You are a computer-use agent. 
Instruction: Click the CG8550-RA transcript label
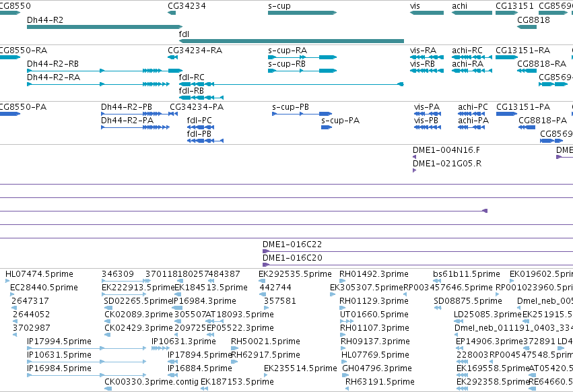24,50
